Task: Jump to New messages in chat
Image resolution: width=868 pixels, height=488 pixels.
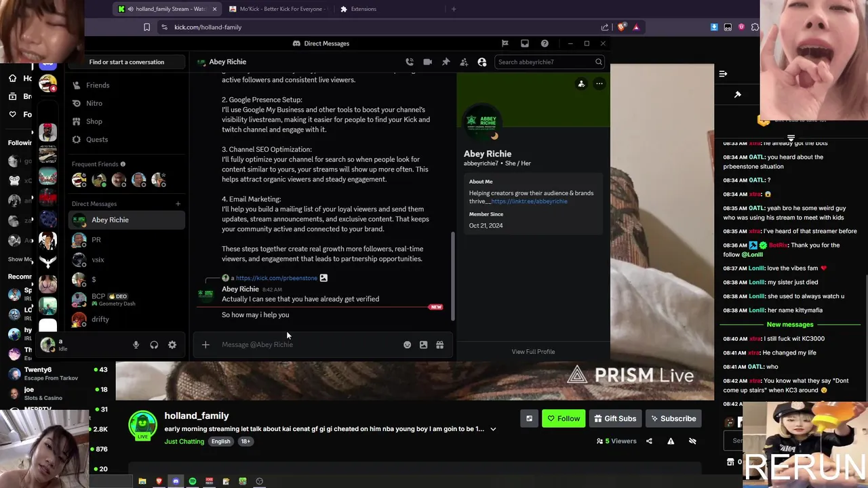Action: tap(789, 325)
